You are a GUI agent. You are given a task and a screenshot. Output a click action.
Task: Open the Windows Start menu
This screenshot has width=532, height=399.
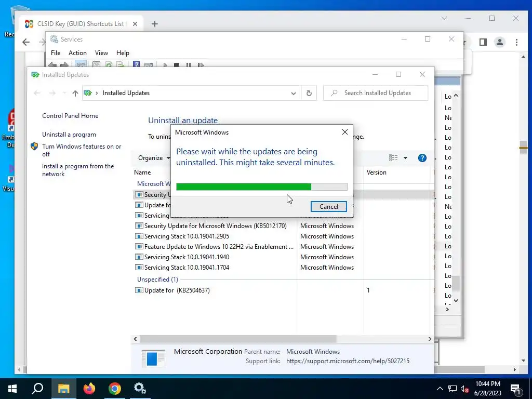click(12, 389)
